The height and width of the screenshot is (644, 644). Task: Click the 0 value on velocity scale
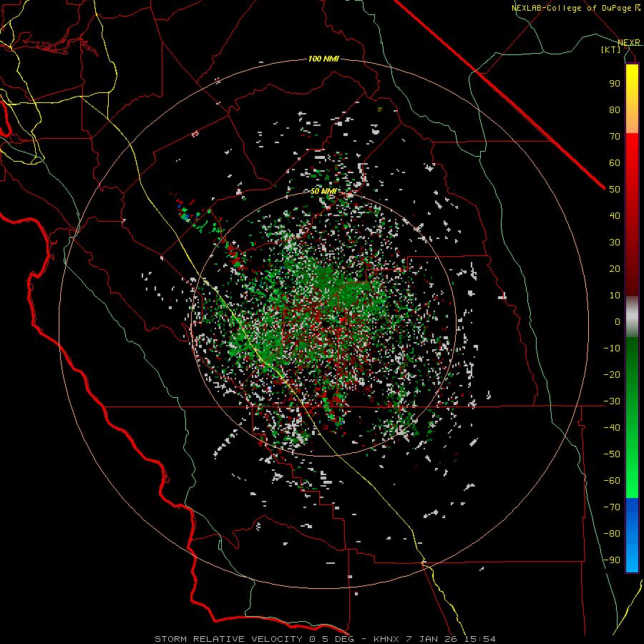[618, 321]
